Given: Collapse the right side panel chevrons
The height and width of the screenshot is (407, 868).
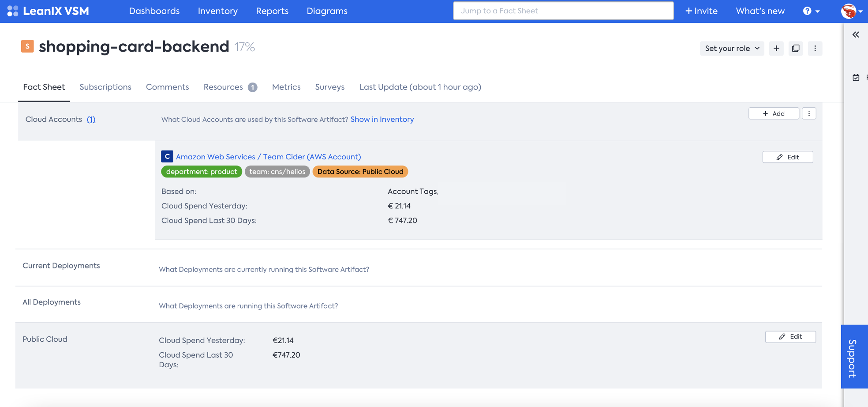Looking at the screenshot, I should click(856, 35).
